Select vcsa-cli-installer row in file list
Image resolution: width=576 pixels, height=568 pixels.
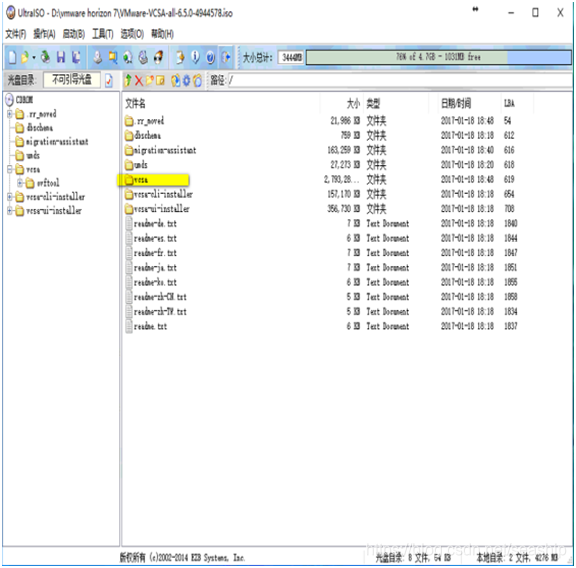click(158, 194)
